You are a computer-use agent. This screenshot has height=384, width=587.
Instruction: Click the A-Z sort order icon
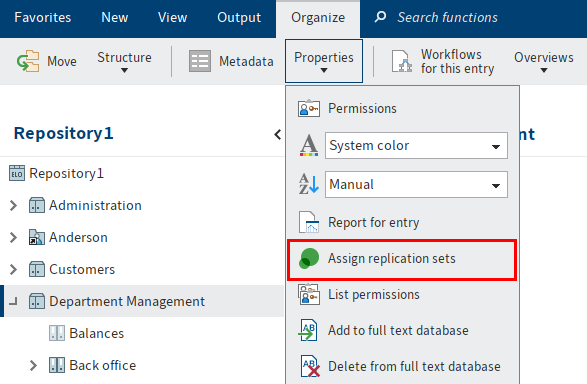click(309, 184)
